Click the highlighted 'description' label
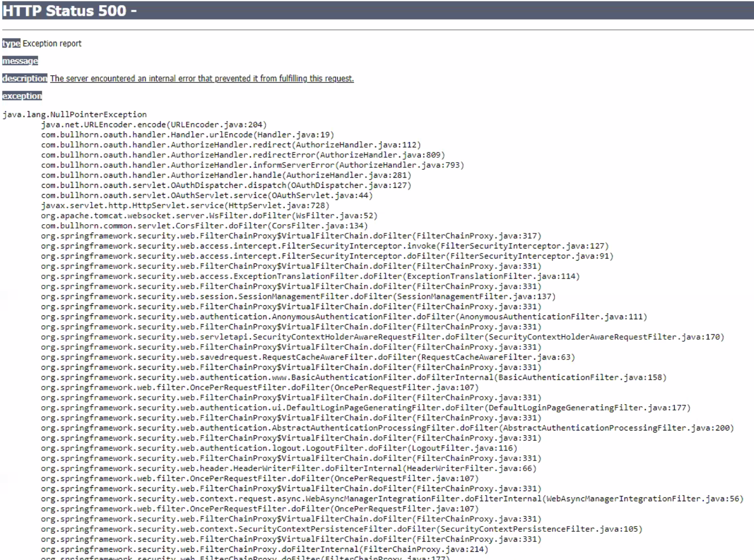Screen dimensions: 754x560 coord(25,79)
